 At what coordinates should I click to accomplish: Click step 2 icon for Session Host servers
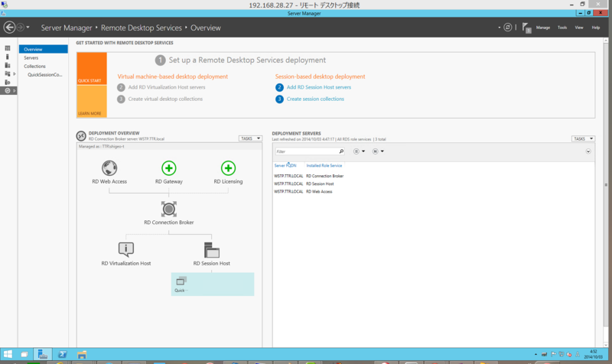pyautogui.click(x=279, y=87)
